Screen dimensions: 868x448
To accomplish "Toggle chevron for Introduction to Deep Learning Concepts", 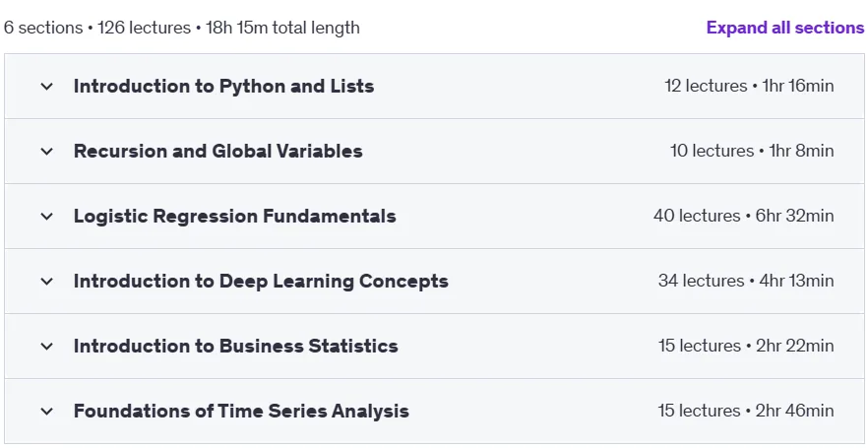I will pos(47,282).
